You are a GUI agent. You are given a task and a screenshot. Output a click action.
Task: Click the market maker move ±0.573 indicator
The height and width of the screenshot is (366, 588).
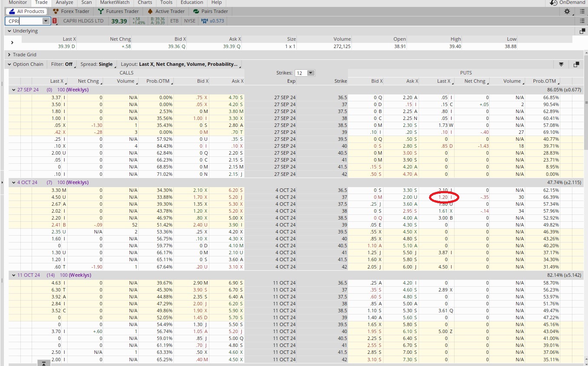[213, 21]
